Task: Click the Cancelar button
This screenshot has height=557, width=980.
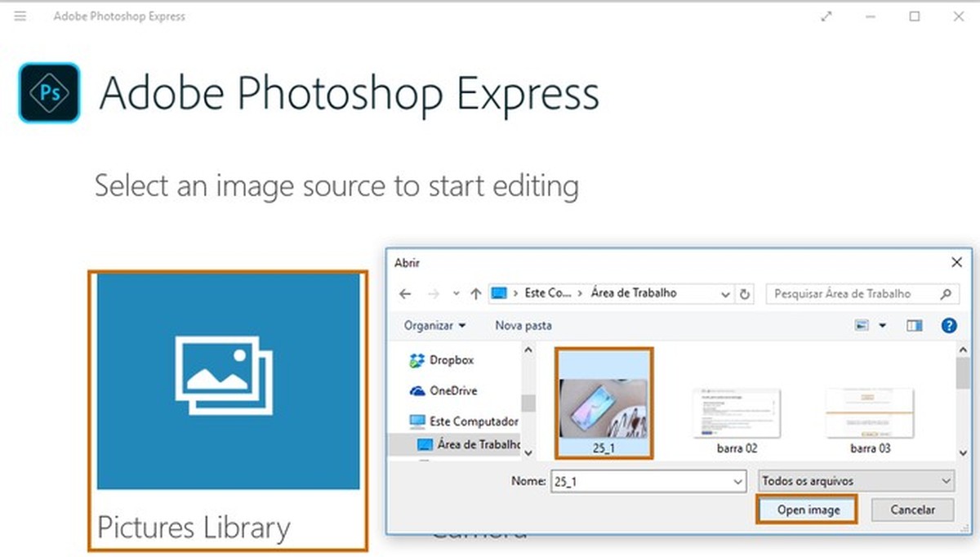Action: pos(911,510)
